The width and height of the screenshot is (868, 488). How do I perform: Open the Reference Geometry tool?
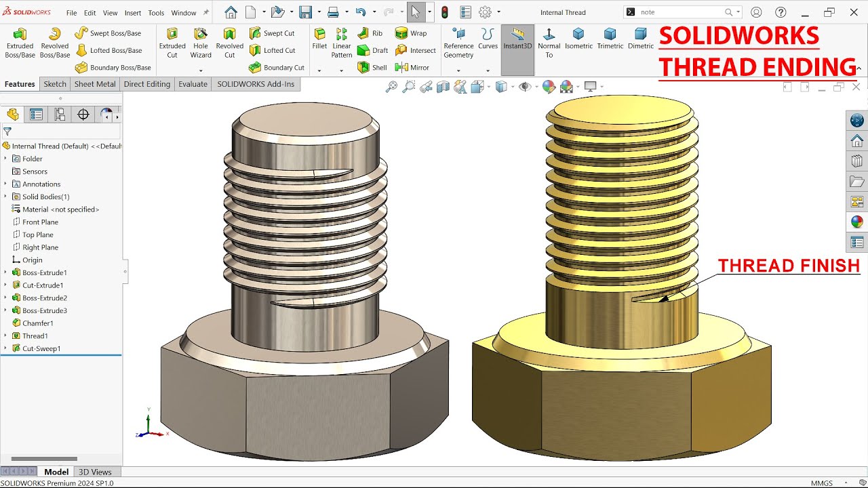pyautogui.click(x=459, y=43)
